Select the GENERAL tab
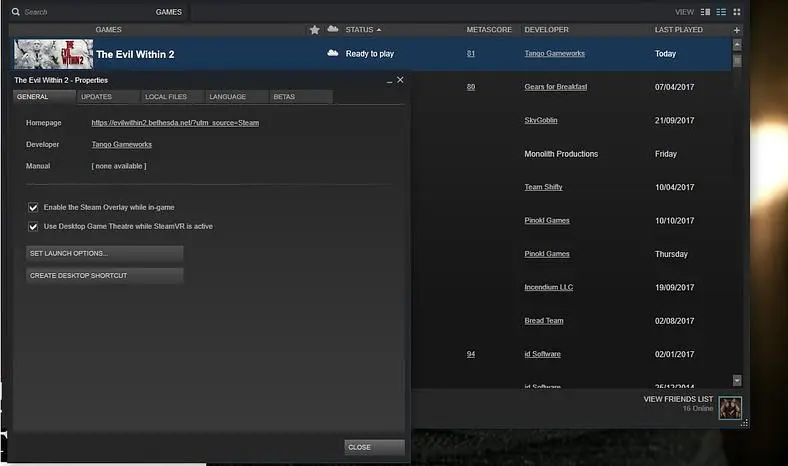 tap(44, 97)
